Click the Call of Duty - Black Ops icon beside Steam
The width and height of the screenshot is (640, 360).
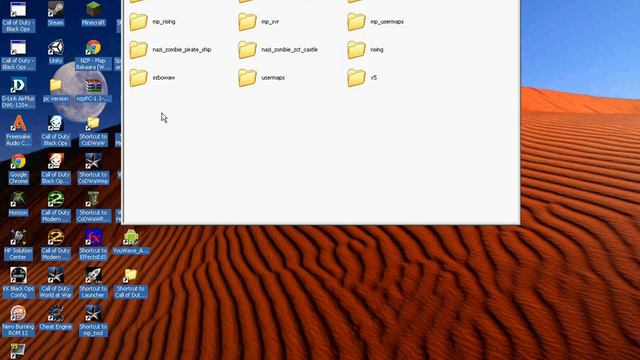(x=18, y=17)
